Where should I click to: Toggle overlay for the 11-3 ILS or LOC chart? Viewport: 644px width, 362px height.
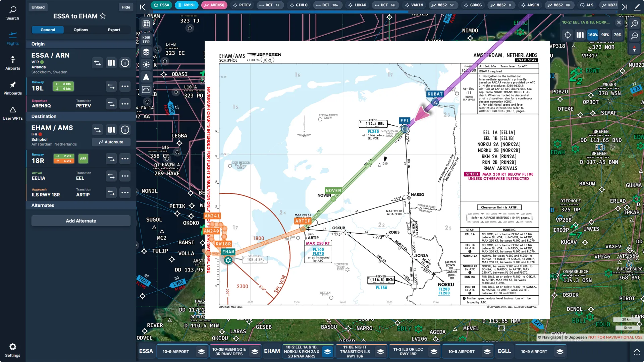[434, 352]
